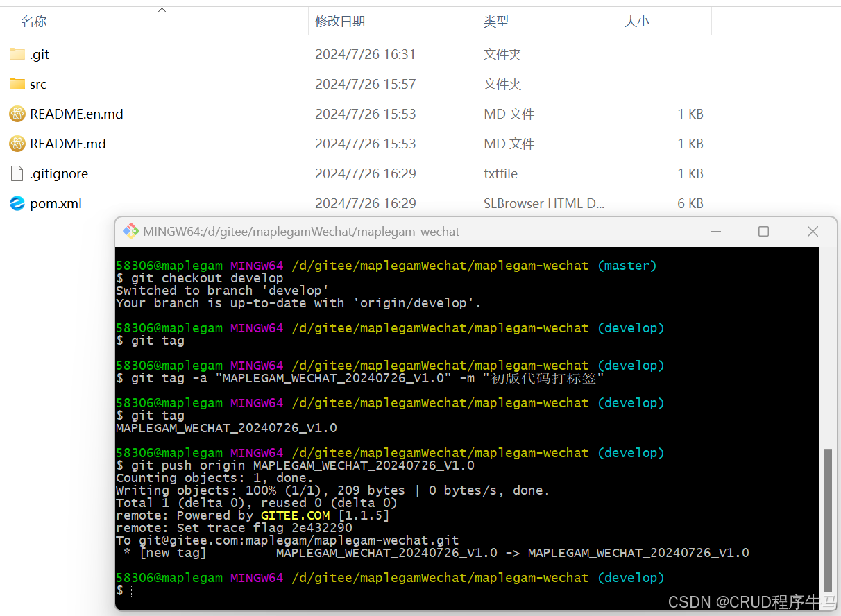Click the README.md file icon
The width and height of the screenshot is (841, 616).
[x=17, y=144]
